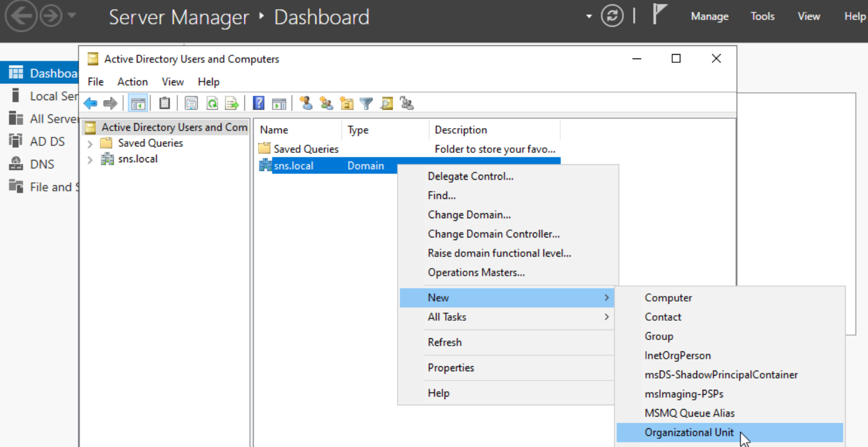Select Operations Masters... from context menu
Screen dimensions: 868x447
[x=508, y=272]
